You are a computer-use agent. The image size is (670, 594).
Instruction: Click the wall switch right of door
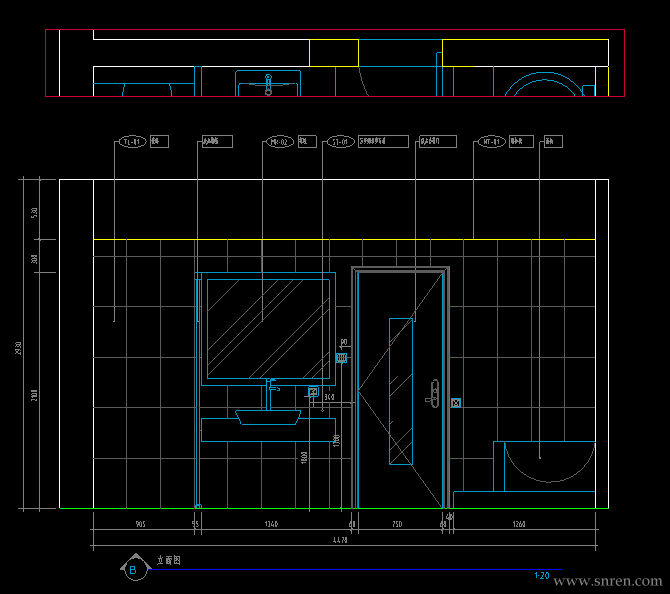tap(456, 403)
